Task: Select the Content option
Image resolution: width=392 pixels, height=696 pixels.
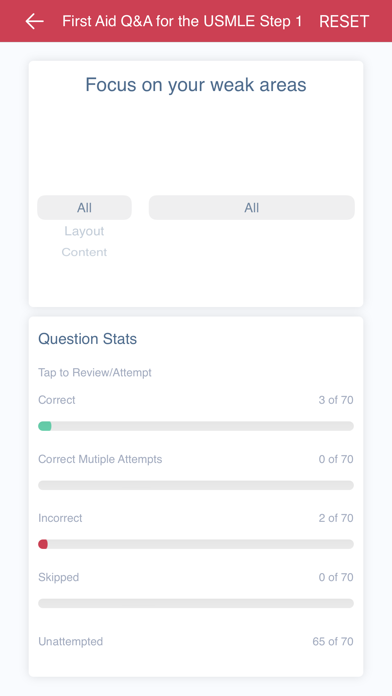Action: click(84, 252)
